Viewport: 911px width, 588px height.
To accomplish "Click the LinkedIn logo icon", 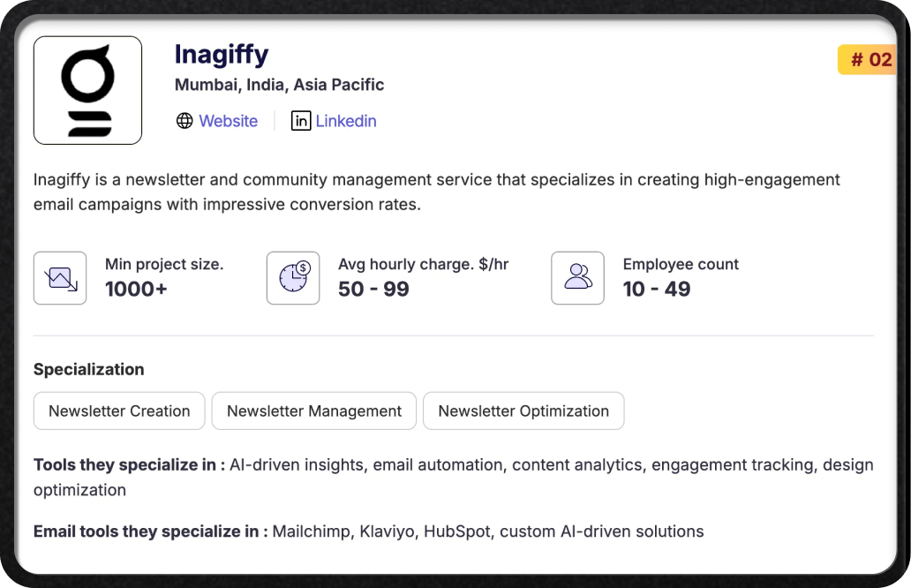I will point(301,121).
